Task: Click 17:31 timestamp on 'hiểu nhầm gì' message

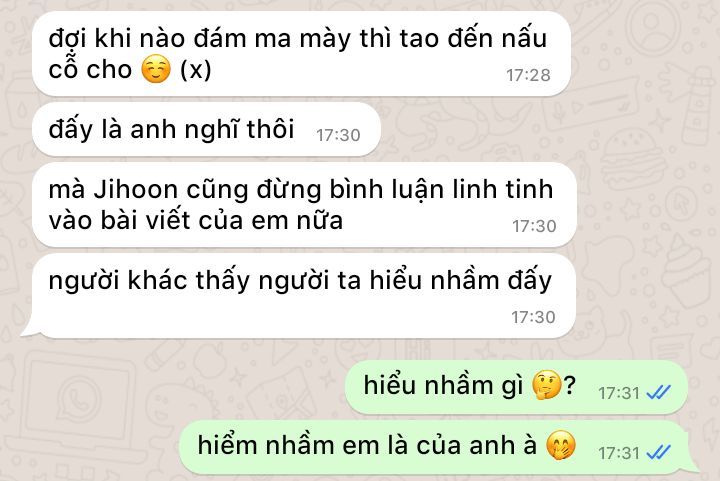Action: click(619, 393)
